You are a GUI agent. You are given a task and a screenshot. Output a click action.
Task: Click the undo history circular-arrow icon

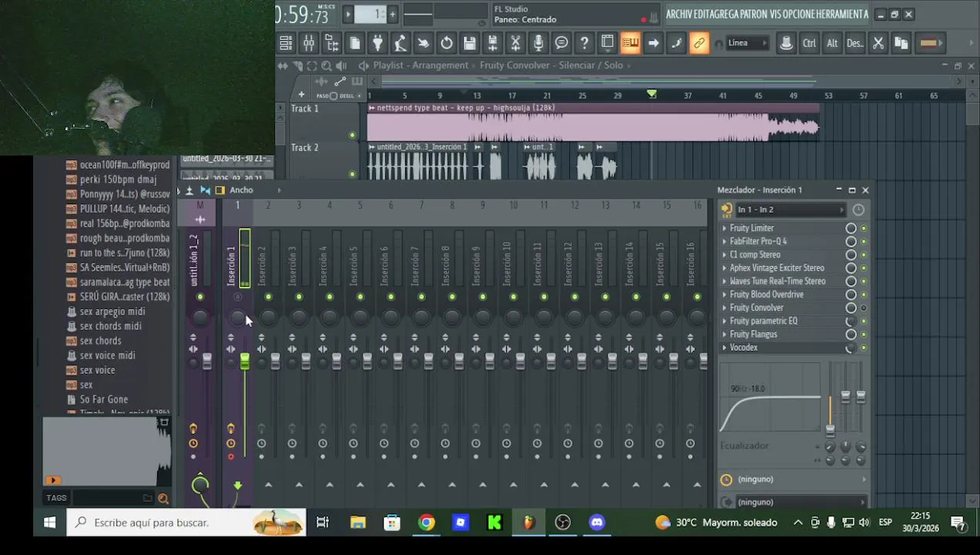[x=446, y=43]
